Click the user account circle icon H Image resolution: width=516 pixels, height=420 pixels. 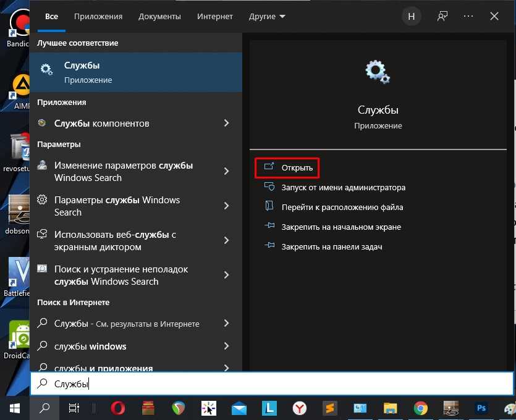[411, 17]
